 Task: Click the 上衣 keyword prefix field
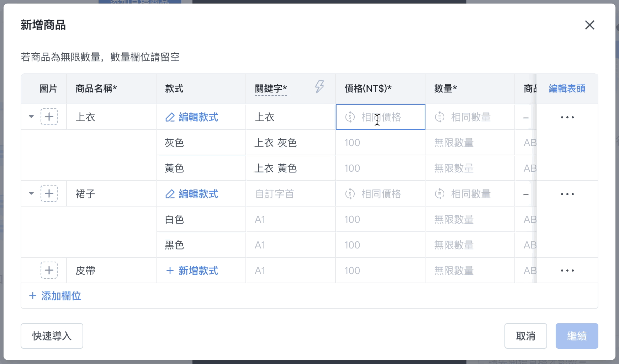[x=291, y=117]
